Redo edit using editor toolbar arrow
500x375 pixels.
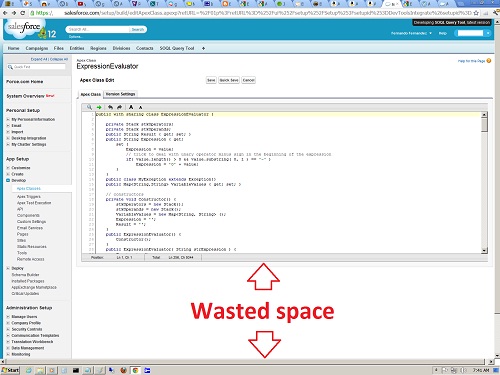[119, 107]
